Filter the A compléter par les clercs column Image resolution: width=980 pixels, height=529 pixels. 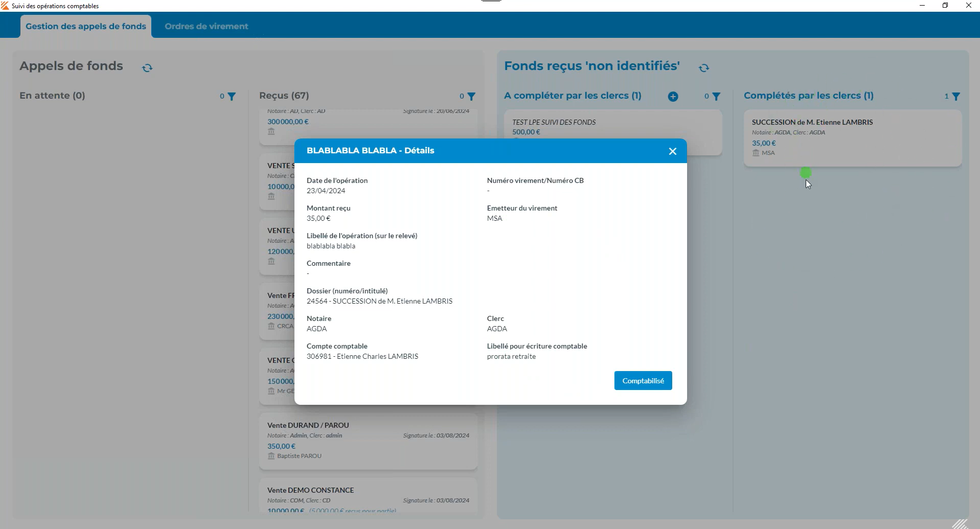[716, 96]
